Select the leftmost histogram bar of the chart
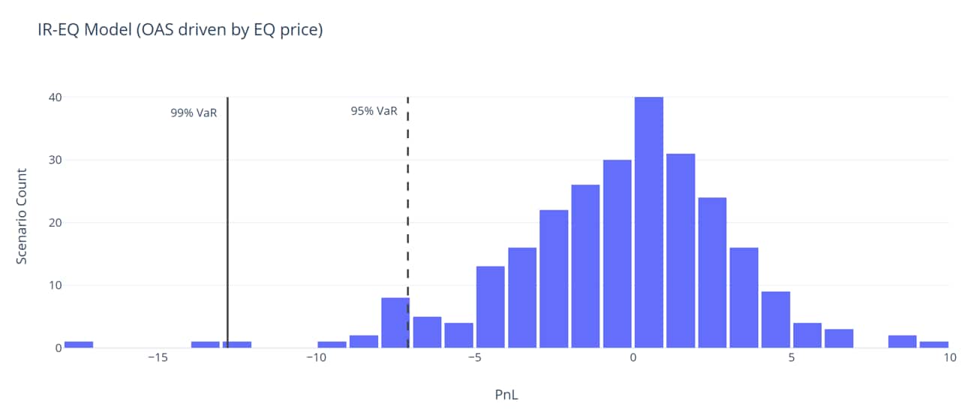Viewport: 980px width, 413px height. tap(79, 345)
